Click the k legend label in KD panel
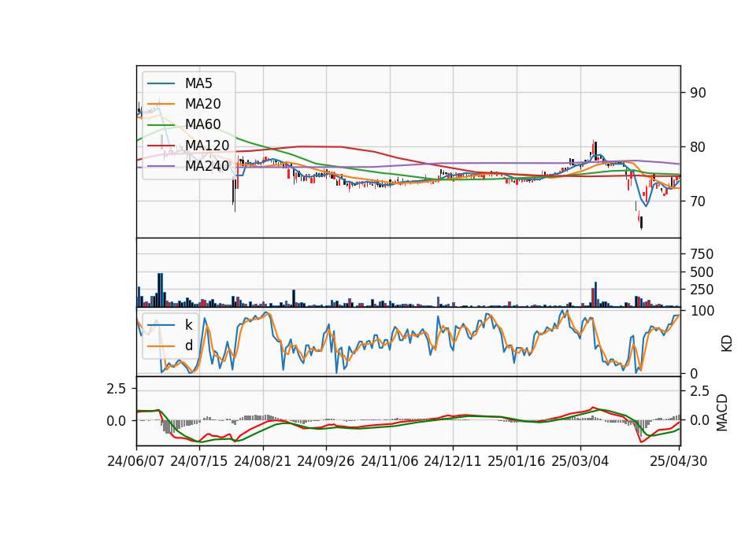This screenshot has width=756, height=543. point(188,325)
